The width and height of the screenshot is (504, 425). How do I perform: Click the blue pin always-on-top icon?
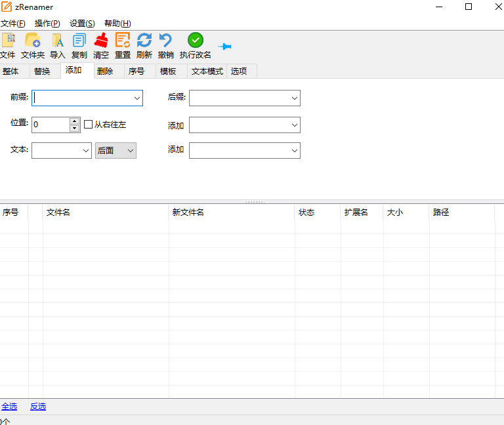point(224,47)
